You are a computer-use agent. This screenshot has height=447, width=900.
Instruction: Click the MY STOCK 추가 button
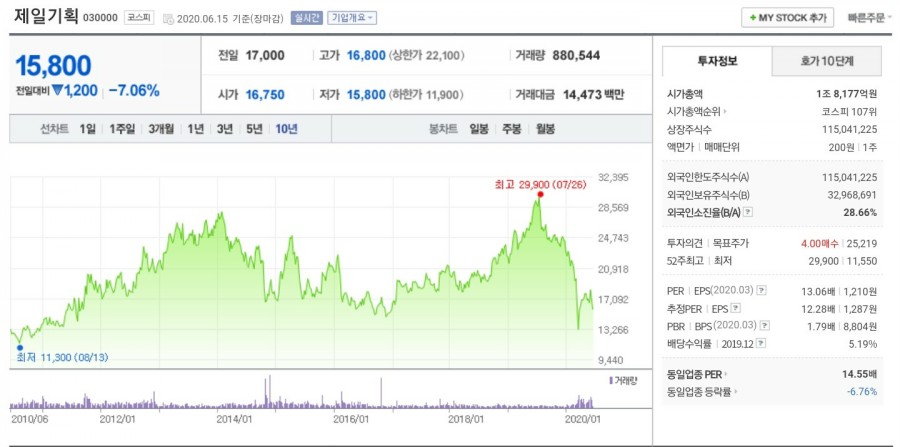tap(788, 18)
